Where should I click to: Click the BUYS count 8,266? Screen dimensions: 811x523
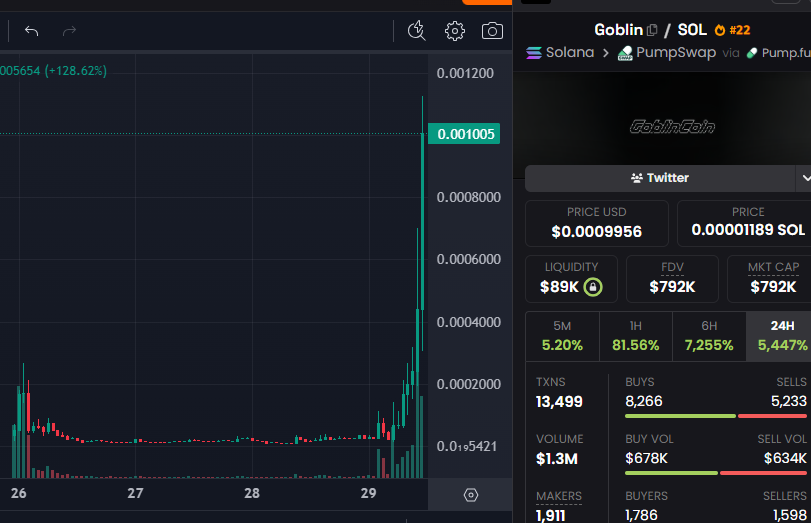coord(643,401)
